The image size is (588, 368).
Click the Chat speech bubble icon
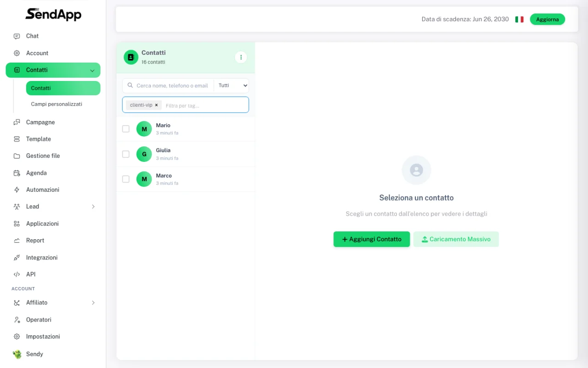pyautogui.click(x=17, y=36)
